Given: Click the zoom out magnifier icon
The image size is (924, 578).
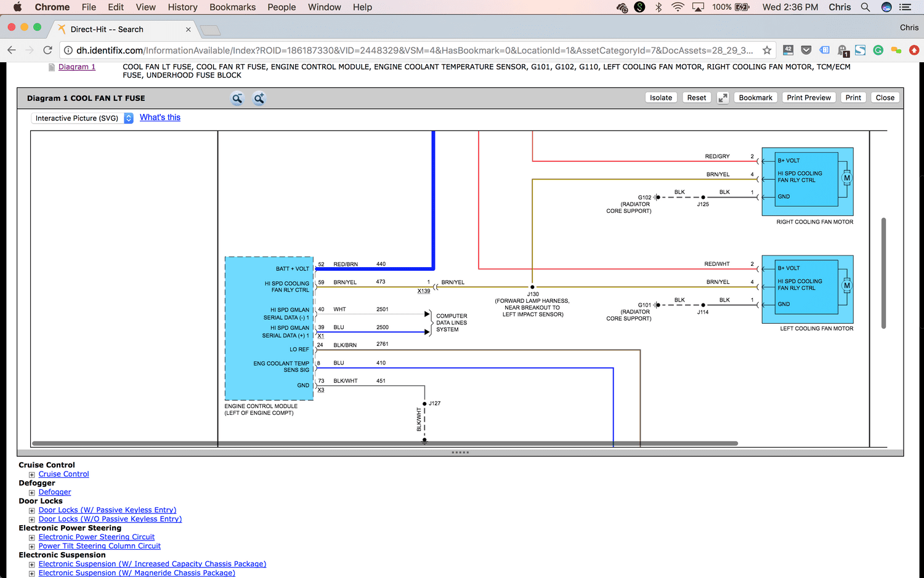Looking at the screenshot, I should (237, 98).
